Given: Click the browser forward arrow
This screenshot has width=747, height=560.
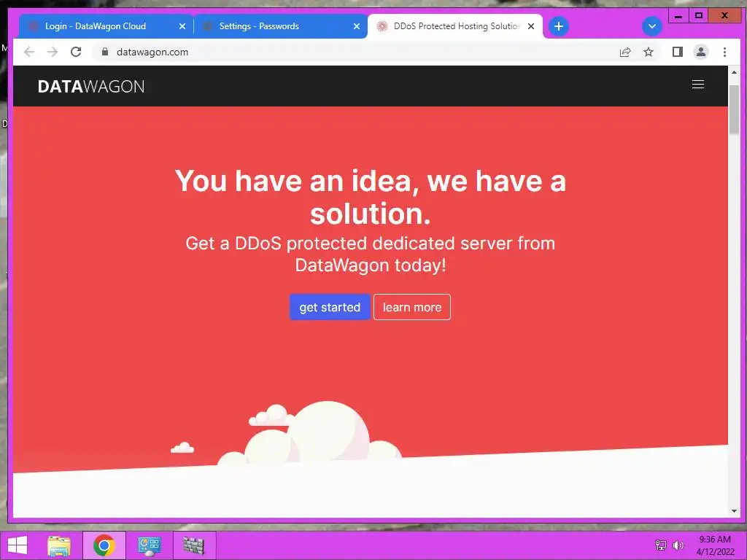Looking at the screenshot, I should pos(53,52).
